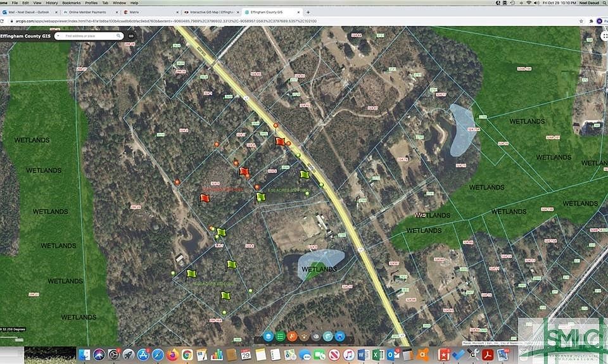Viewport: 608px width, 364px height.
Task: Open the Window menu
Action: point(119,3)
